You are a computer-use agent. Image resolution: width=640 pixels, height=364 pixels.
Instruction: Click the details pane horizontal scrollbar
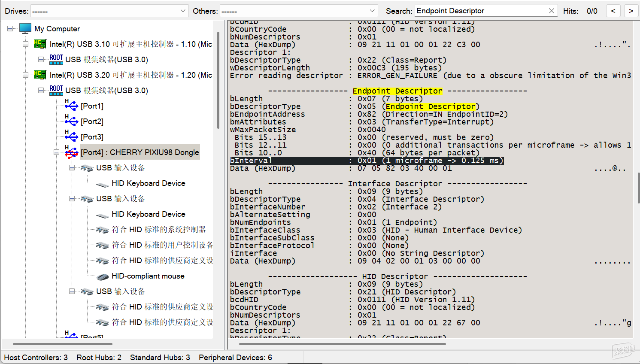(x=343, y=344)
